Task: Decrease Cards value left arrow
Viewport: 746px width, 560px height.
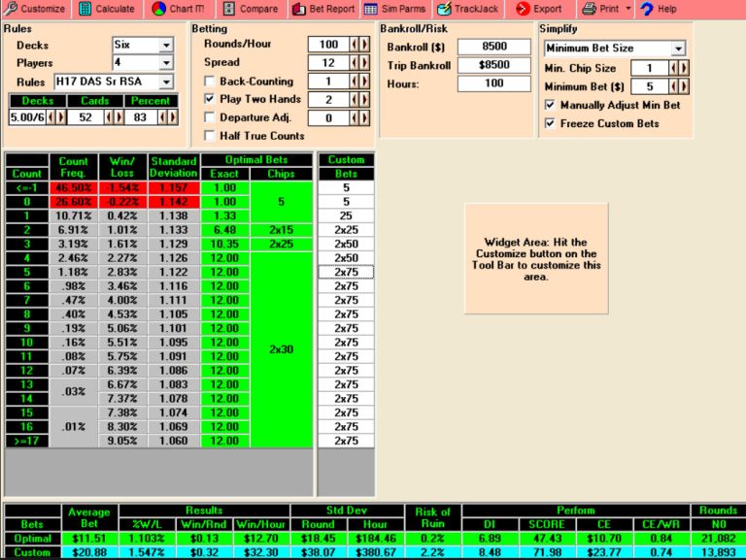Action: pyautogui.click(x=109, y=116)
